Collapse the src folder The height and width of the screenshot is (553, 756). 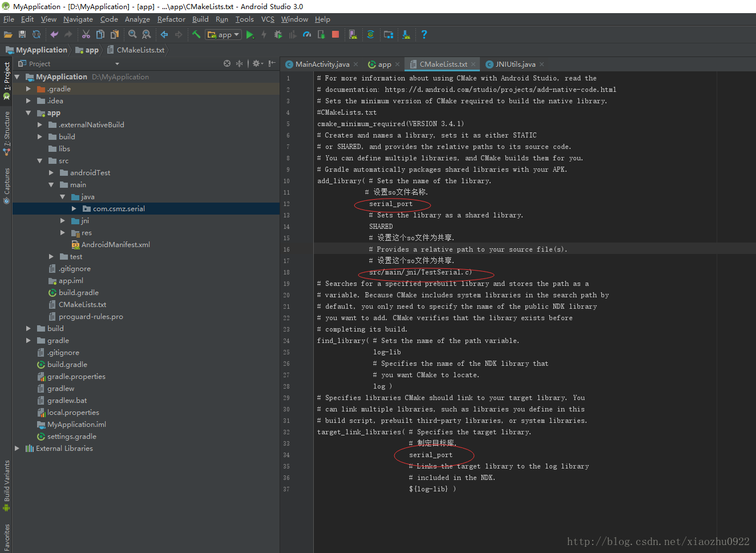pos(40,160)
